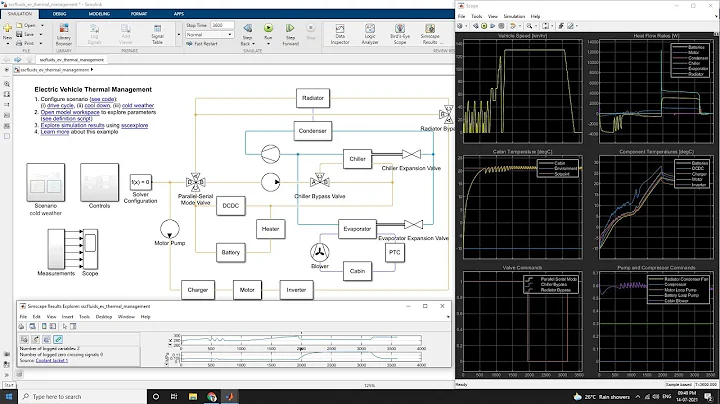Click the 'Learn more' link
Viewport: 720px width, 404px height.
(55, 132)
